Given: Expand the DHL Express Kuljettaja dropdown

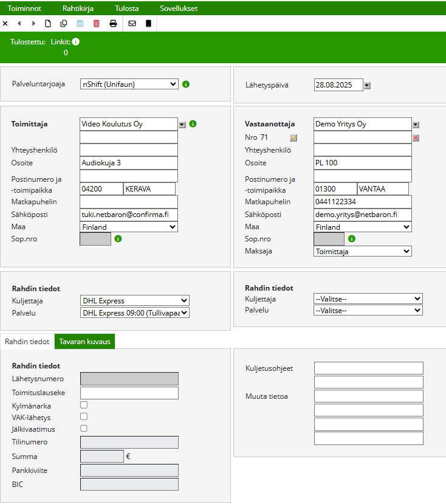Looking at the screenshot, I should tap(134, 300).
